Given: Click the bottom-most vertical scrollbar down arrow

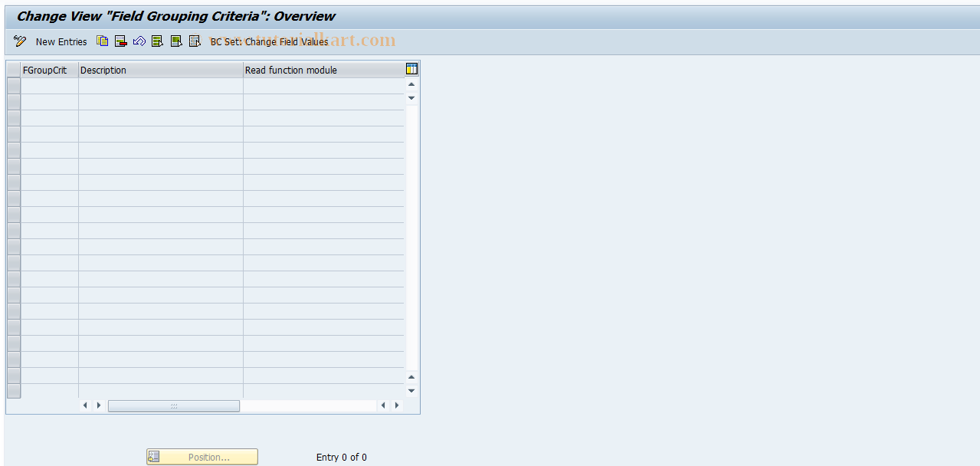Looking at the screenshot, I should click(x=411, y=391).
